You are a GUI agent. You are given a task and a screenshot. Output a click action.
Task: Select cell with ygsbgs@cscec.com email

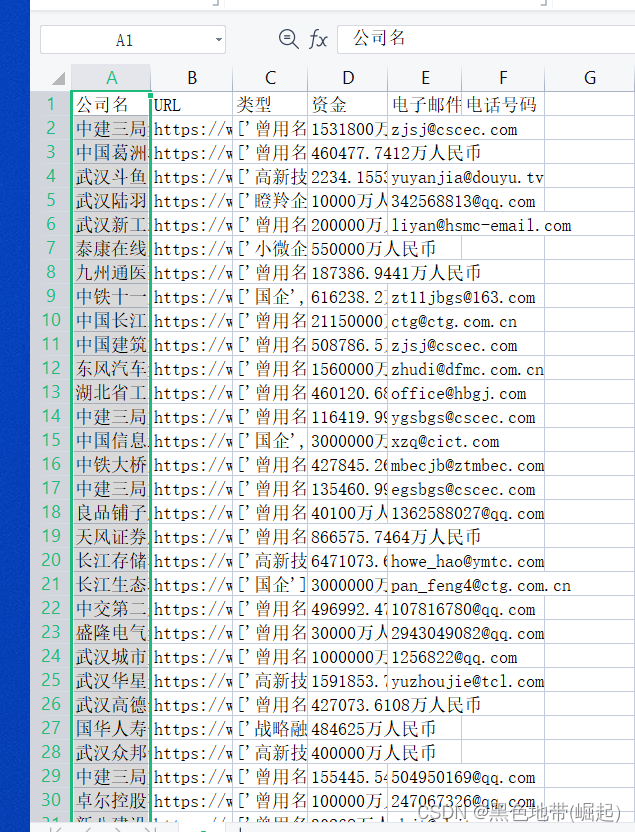pyautogui.click(x=425, y=417)
